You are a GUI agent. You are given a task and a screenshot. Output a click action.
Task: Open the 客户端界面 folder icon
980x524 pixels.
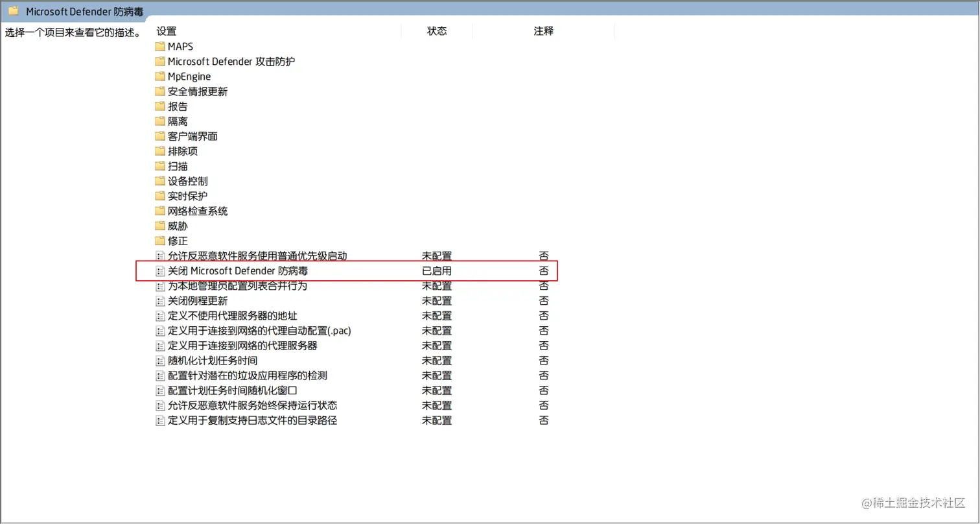point(160,136)
